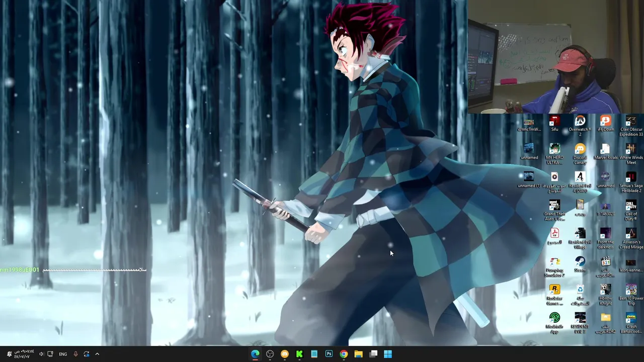The image size is (644, 362).
Task: Launch the Steam desktop shortcut
Action: pyautogui.click(x=580, y=265)
